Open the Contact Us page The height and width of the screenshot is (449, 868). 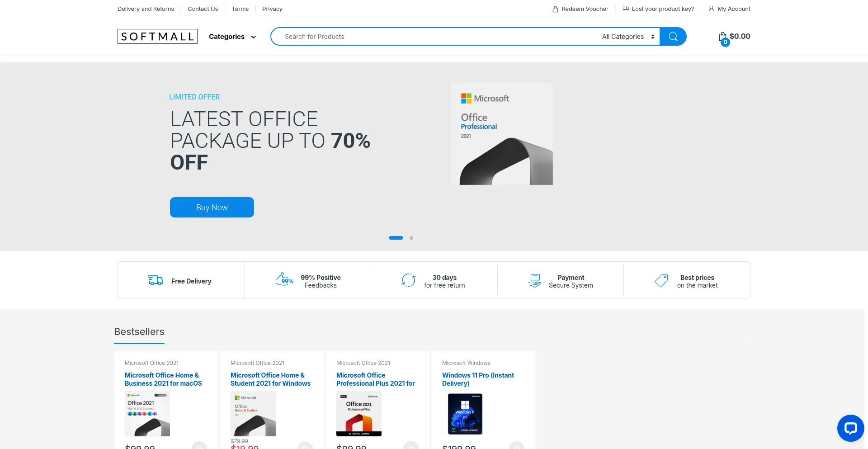click(x=203, y=9)
